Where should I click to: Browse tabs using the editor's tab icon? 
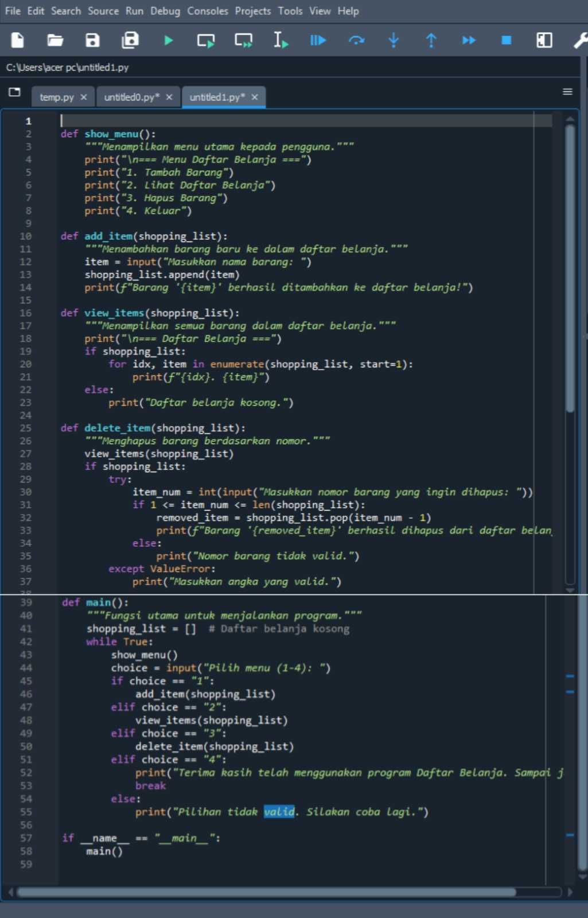(x=15, y=92)
